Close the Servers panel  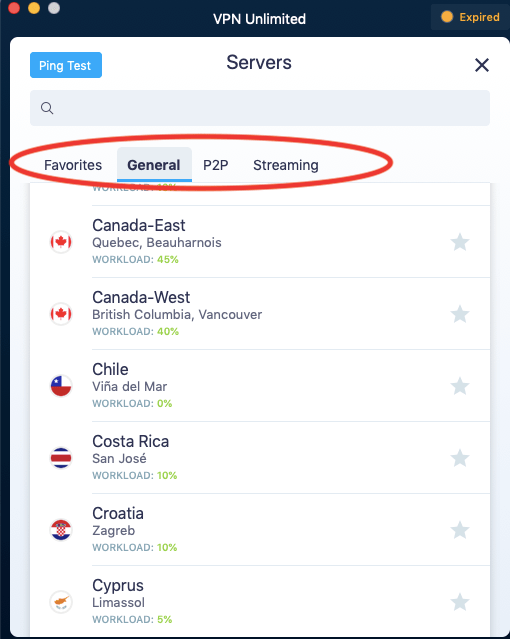(482, 65)
